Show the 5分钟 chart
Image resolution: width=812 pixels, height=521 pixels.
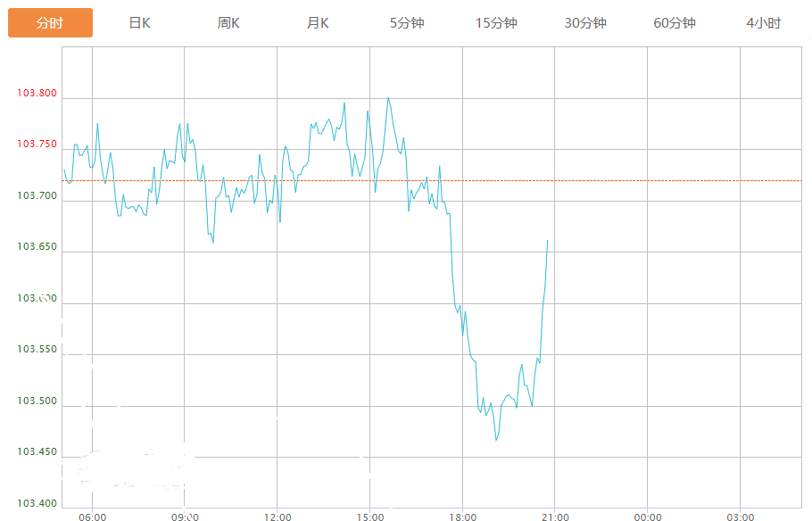tap(407, 23)
